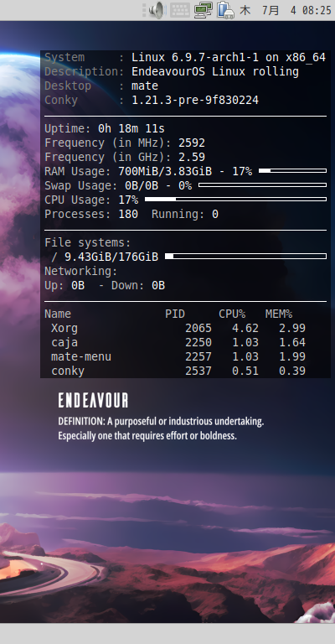The height and width of the screenshot is (644, 335).
Task: Click the MHz frequency value 2592
Action: point(192,143)
